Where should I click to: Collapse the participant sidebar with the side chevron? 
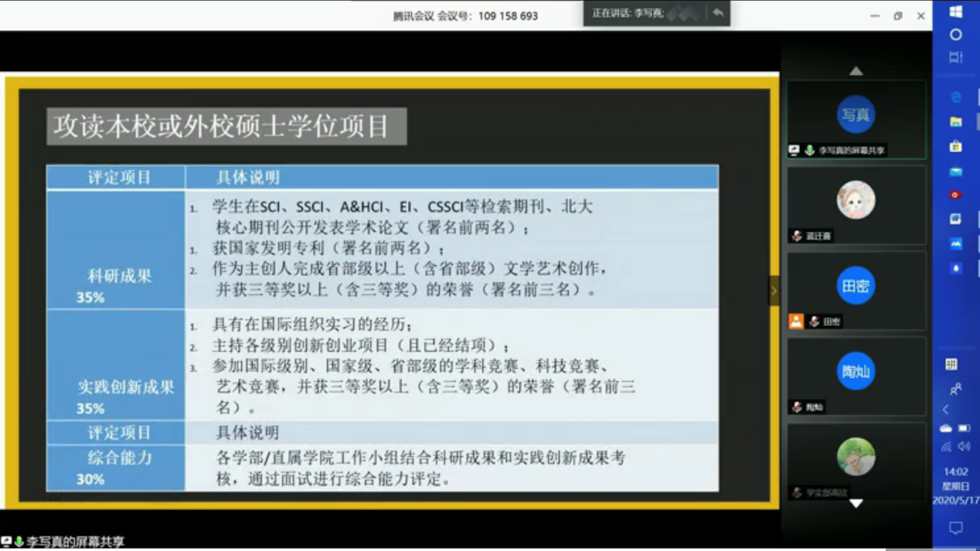tap(774, 291)
